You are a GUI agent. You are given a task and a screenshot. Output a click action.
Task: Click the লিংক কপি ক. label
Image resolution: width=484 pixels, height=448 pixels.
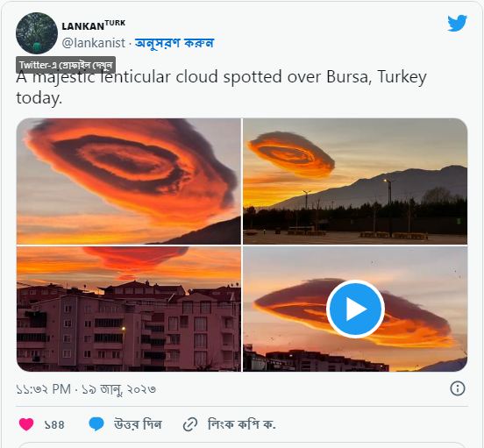241,424
